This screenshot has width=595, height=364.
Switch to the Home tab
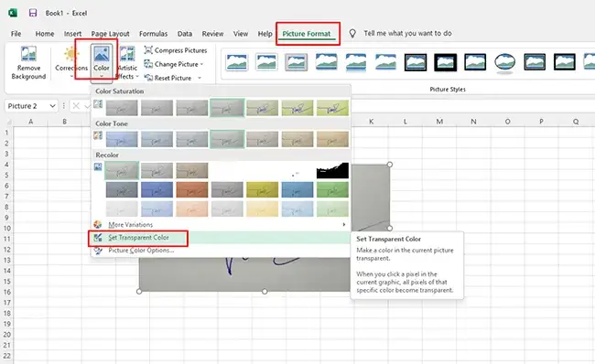45,33
